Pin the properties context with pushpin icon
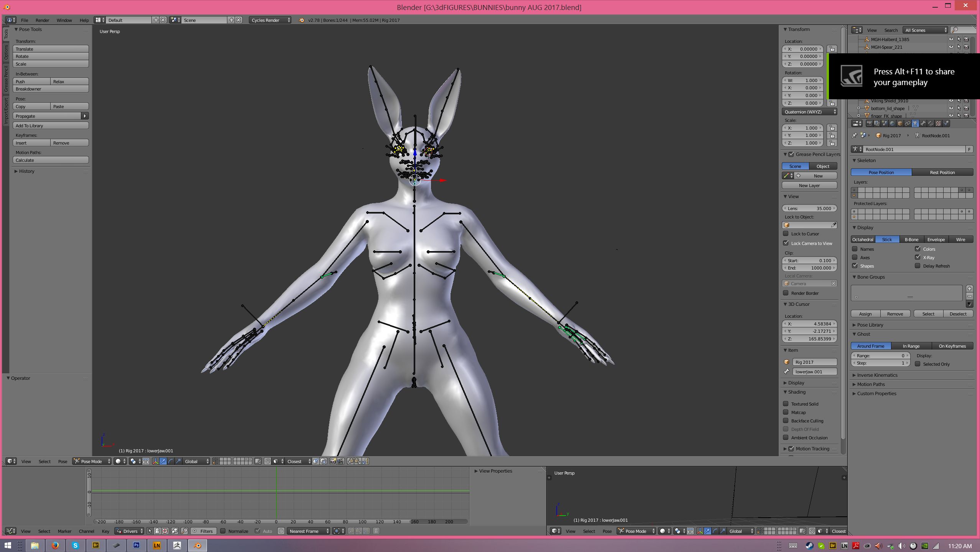 [x=854, y=135]
